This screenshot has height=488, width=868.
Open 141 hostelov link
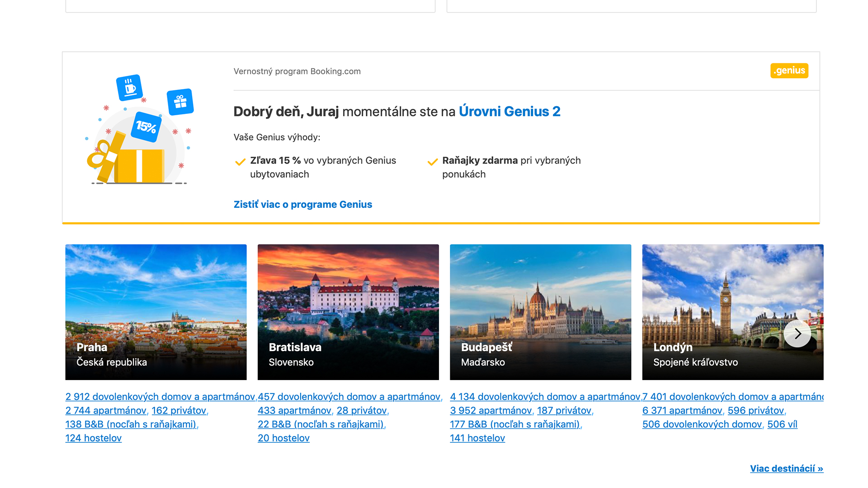[477, 438]
